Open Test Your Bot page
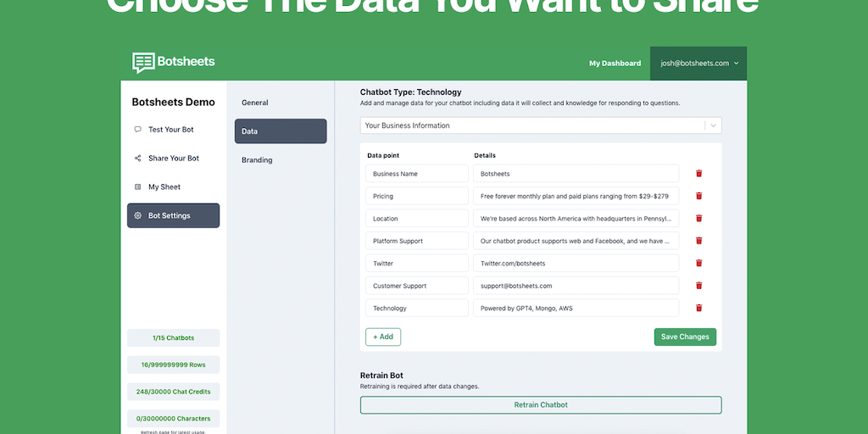 coord(173,130)
